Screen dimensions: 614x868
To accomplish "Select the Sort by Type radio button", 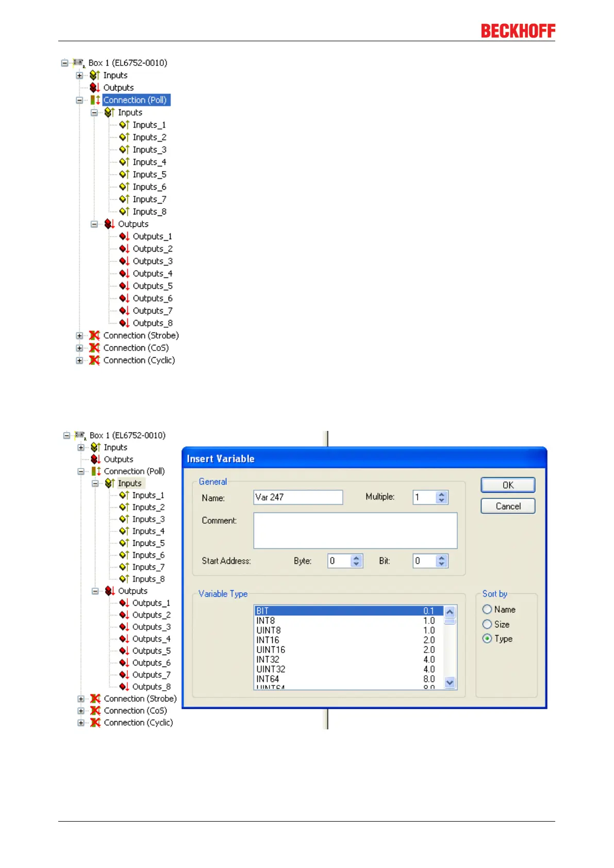I will click(487, 639).
